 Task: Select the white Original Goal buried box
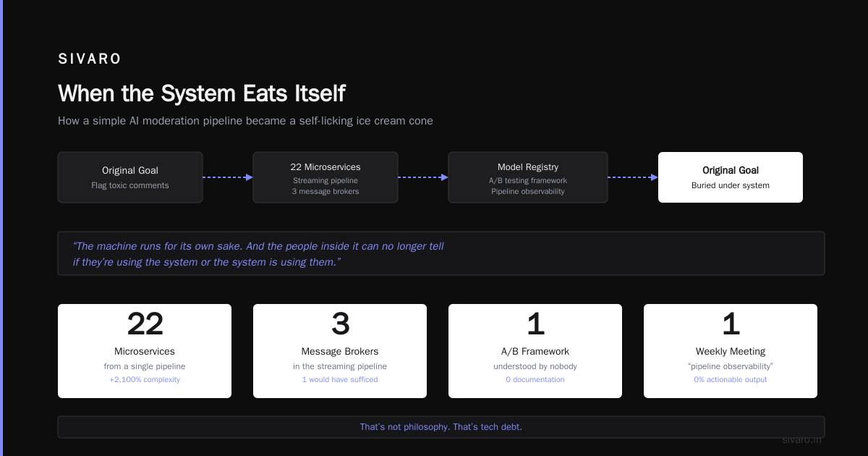tap(731, 177)
